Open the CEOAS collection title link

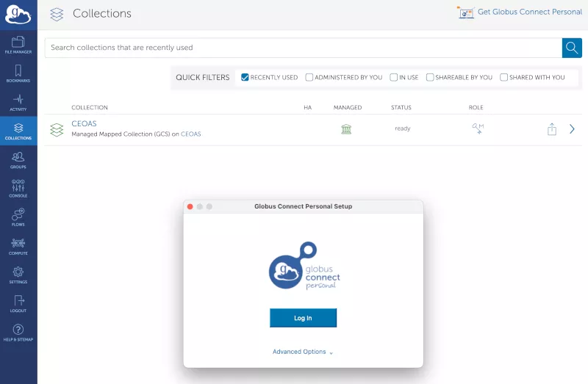pyautogui.click(x=84, y=123)
